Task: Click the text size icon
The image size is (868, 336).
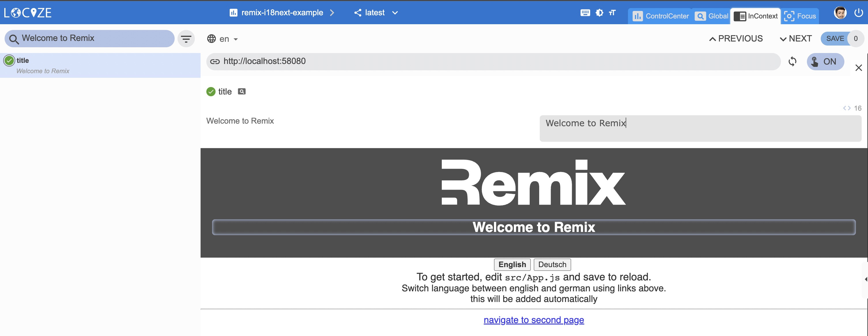Action: (612, 13)
